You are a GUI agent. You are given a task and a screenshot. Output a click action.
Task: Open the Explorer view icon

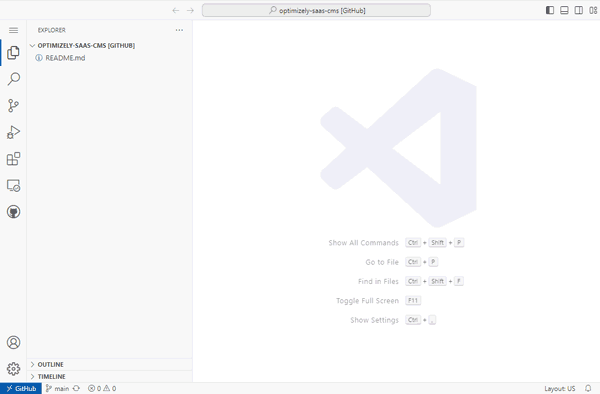[x=13, y=52]
